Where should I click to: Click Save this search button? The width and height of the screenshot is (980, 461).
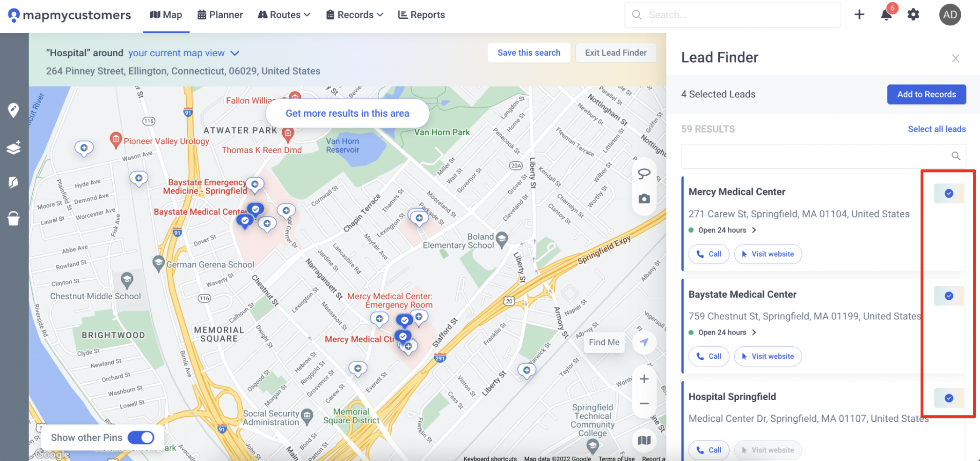click(x=529, y=53)
